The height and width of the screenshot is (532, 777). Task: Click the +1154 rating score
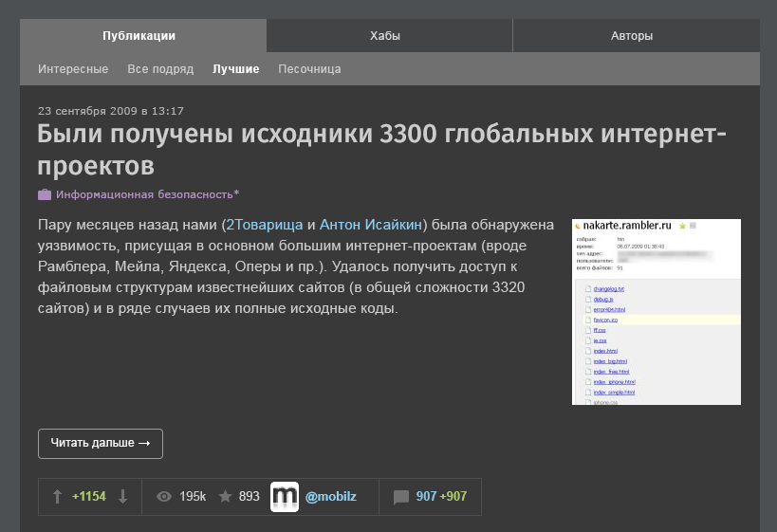coord(89,496)
